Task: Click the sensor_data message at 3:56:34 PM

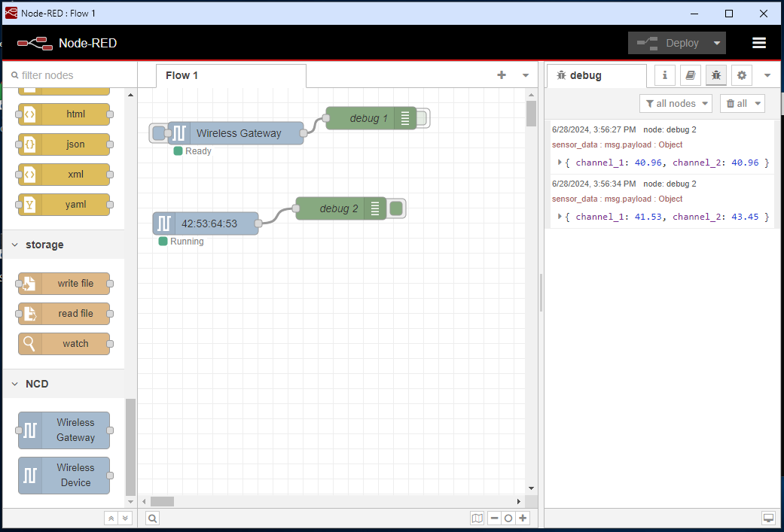Action: coord(617,199)
